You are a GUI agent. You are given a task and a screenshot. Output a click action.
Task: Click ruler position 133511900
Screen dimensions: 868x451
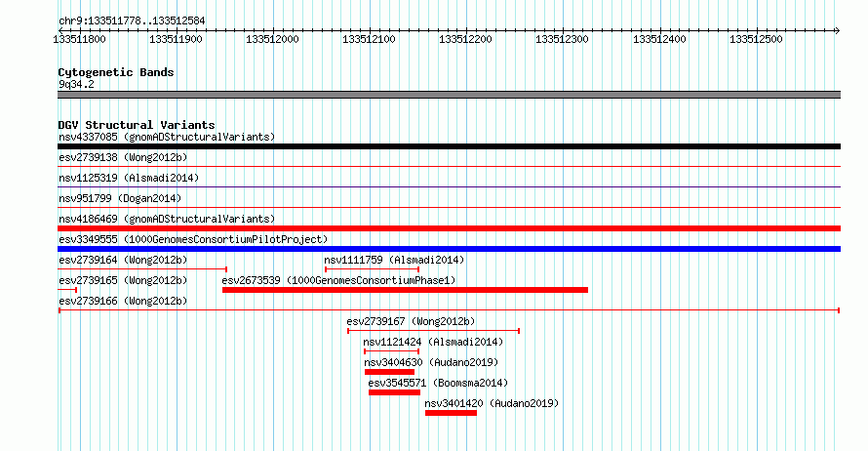pyautogui.click(x=176, y=39)
